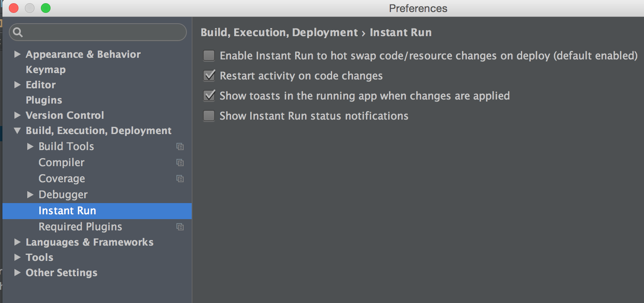Open Keymap settings

coord(46,70)
